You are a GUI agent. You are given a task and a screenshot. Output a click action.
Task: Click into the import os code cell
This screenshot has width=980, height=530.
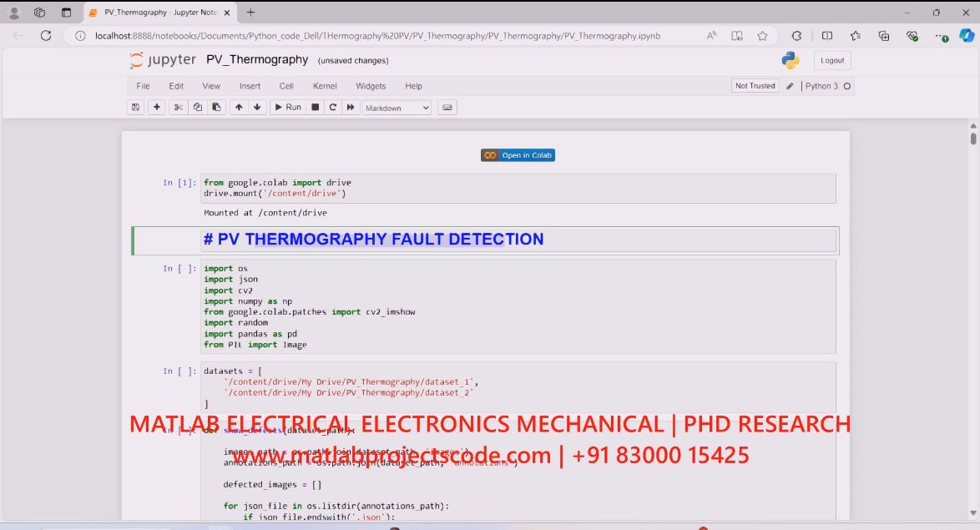click(518, 306)
